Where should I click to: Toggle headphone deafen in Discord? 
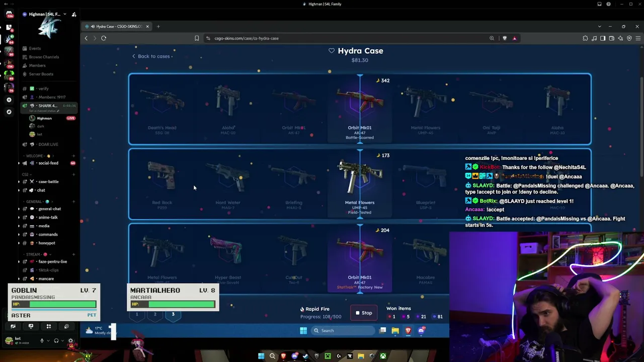56,340
